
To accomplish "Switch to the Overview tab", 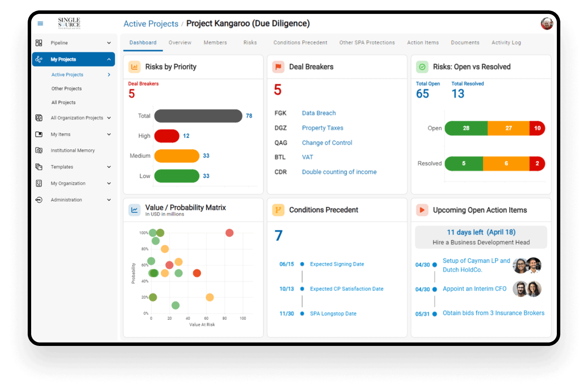I will (x=180, y=42).
